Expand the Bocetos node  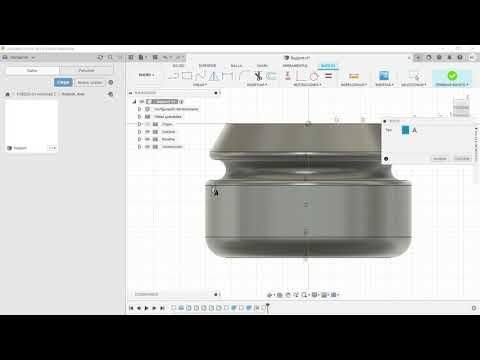pos(140,139)
